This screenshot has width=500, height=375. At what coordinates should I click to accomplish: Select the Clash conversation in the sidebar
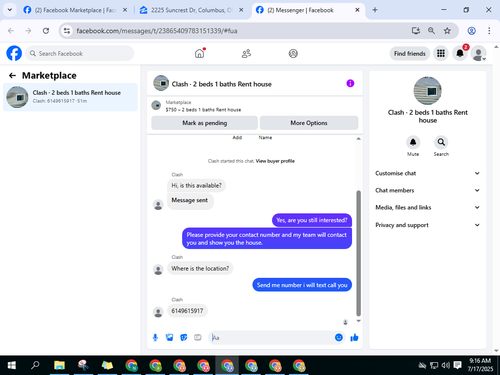[x=70, y=97]
